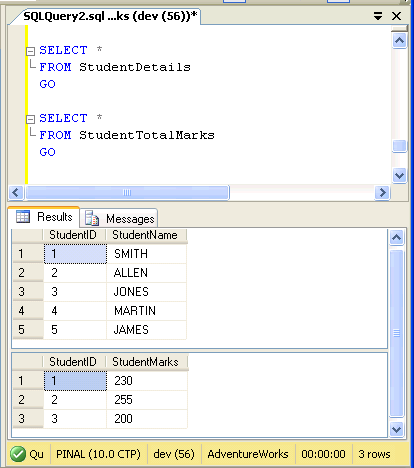This screenshot has width=414, height=468.
Task: Close the SQLQuery2.sql query window
Action: pos(396,16)
